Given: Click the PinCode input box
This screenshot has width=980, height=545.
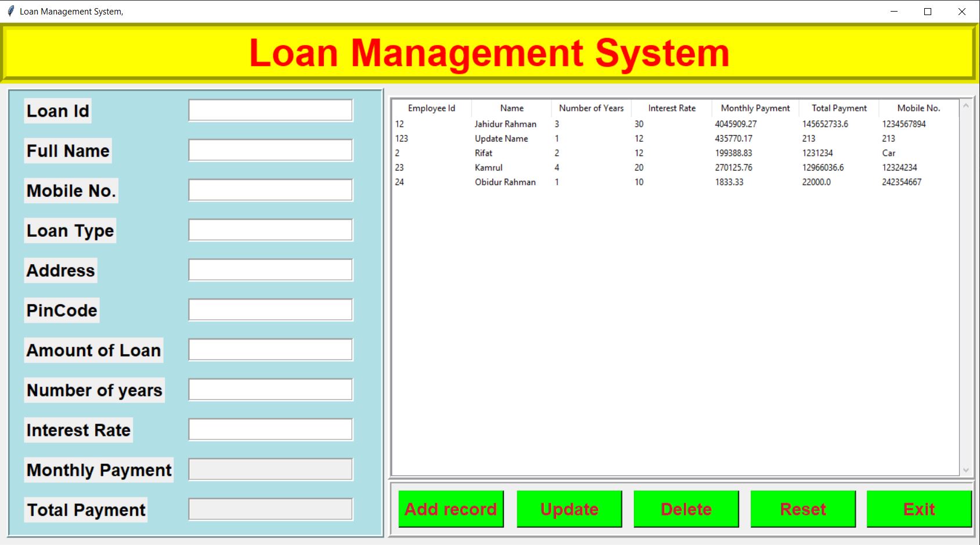Looking at the screenshot, I should [x=270, y=309].
